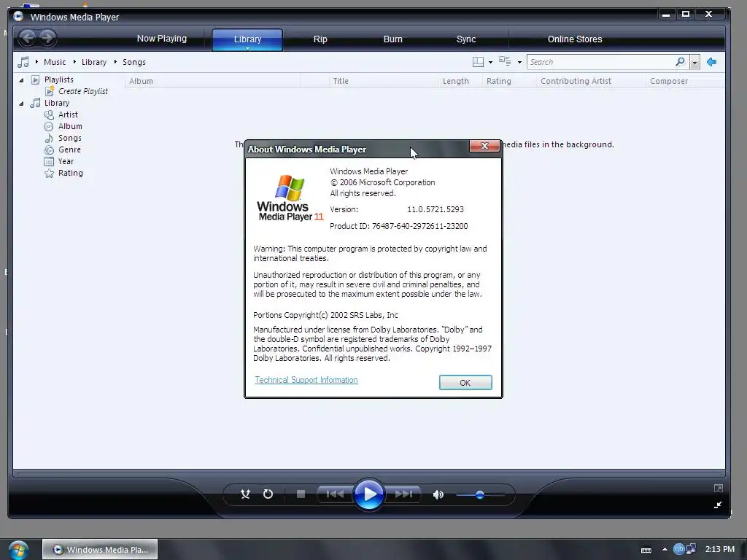Select Genre in the Library tree
This screenshot has width=747, height=560.
[69, 149]
